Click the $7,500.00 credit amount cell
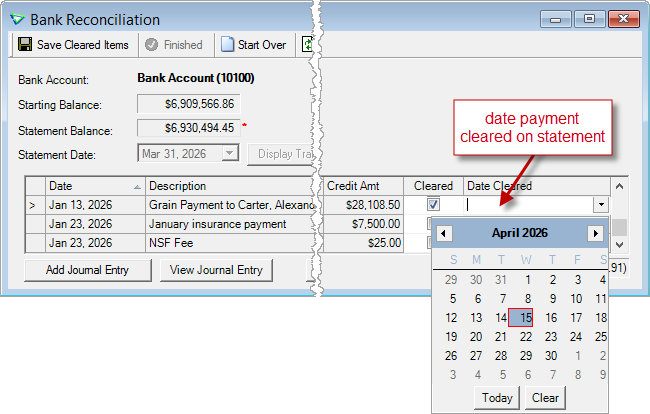 point(363,224)
